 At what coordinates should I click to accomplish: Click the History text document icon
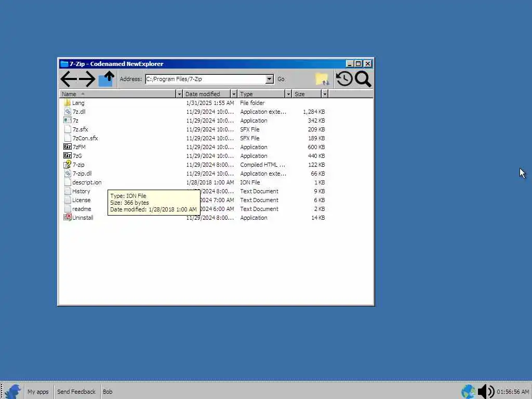[x=67, y=191]
